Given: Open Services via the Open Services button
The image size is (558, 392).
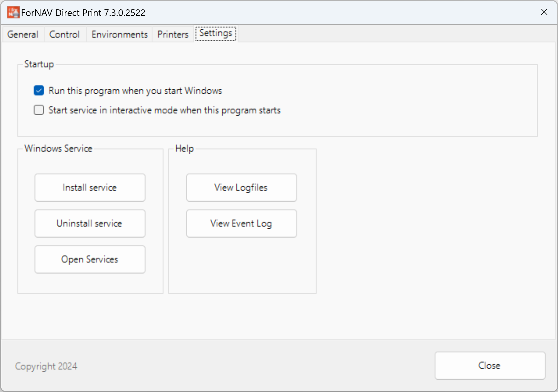Looking at the screenshot, I should click(90, 259).
